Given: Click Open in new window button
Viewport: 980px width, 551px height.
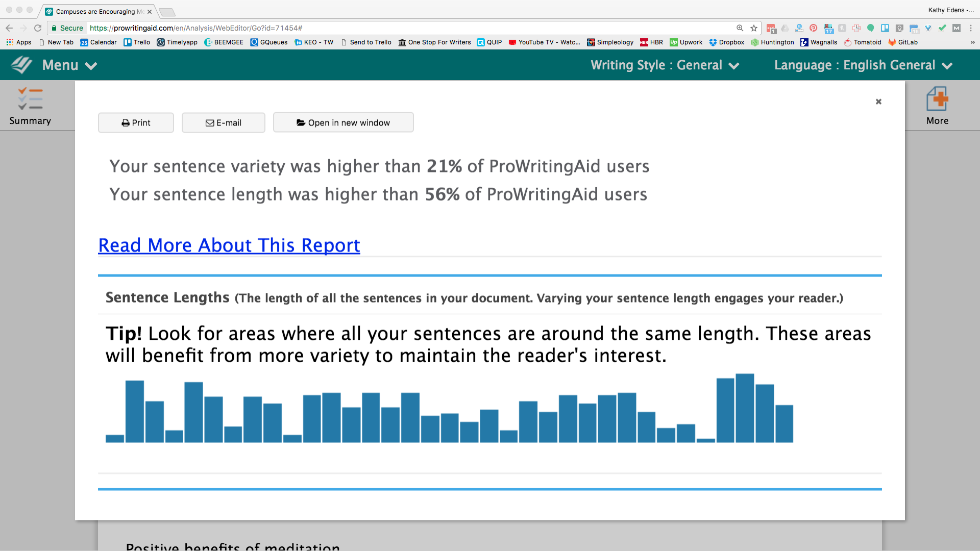Looking at the screenshot, I should (343, 122).
